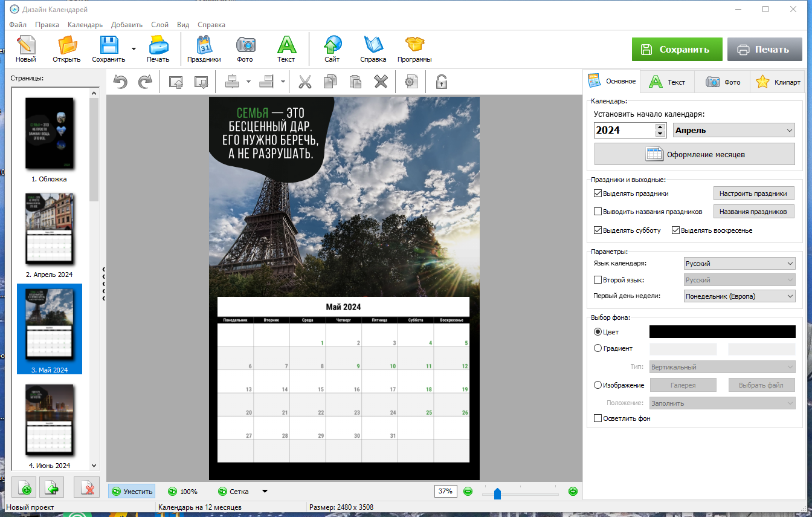This screenshot has width=812, height=517.
Task: Click the Текст green letter icon
Action: tap(286, 50)
